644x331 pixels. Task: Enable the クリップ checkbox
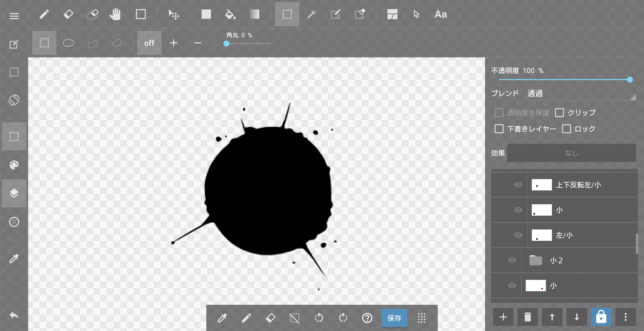coord(559,113)
